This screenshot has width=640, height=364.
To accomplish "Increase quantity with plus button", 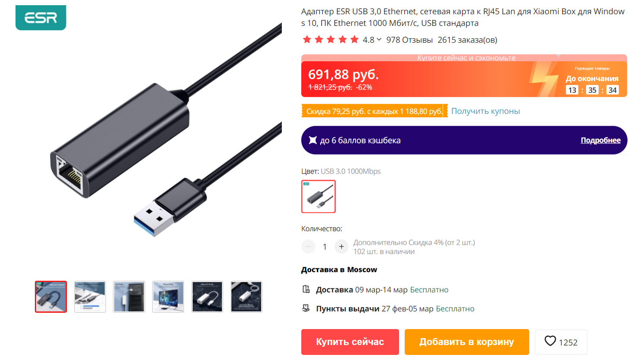I will [x=341, y=246].
